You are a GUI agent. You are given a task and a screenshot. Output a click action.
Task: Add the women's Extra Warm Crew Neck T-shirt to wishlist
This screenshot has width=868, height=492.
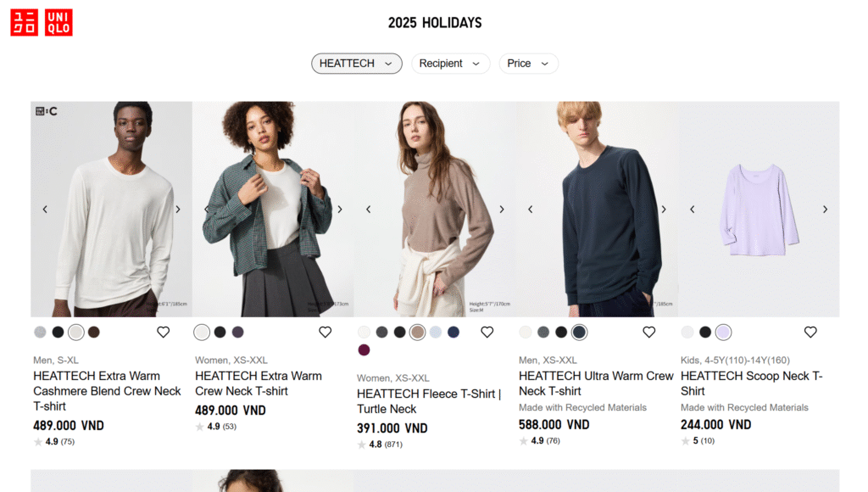[x=325, y=332]
